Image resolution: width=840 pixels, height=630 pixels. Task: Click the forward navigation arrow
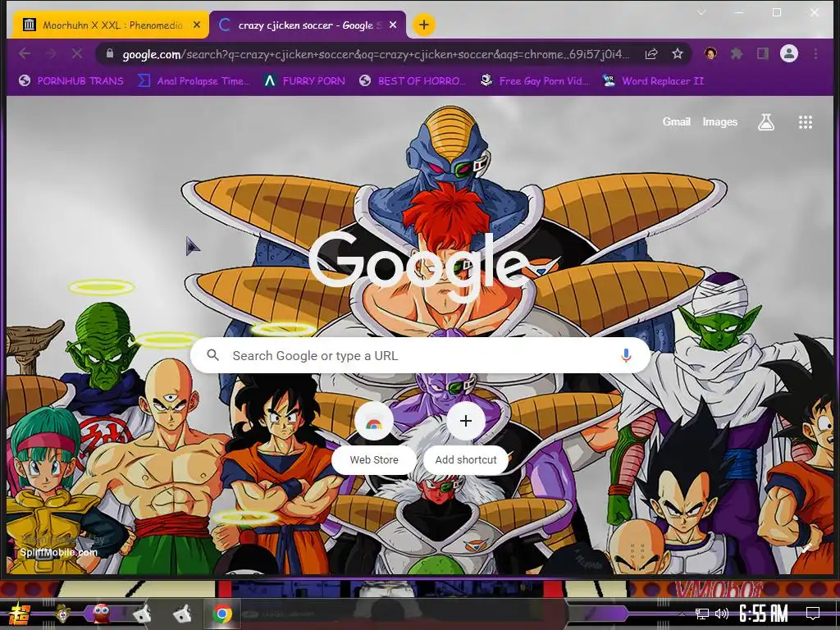(x=51, y=53)
